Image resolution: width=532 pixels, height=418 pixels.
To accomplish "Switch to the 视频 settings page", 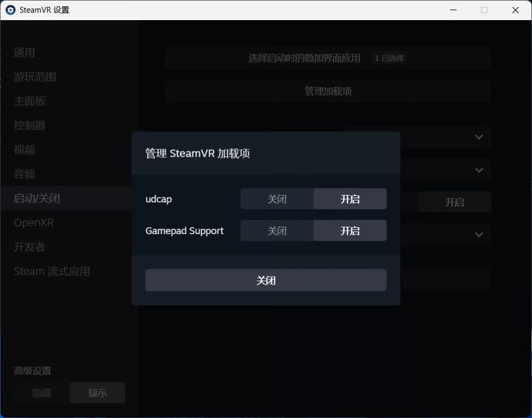I will pyautogui.click(x=24, y=149).
